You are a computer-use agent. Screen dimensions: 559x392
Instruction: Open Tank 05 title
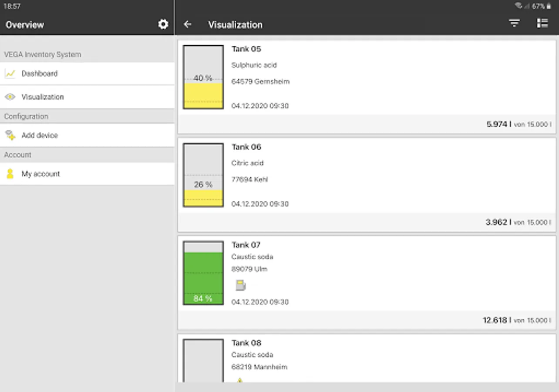246,49
